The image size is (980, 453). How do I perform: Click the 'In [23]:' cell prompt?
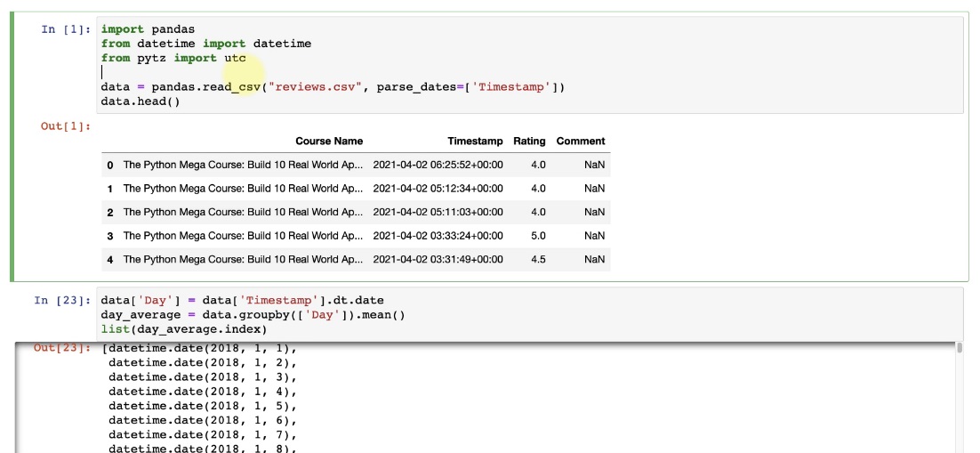coord(62,300)
